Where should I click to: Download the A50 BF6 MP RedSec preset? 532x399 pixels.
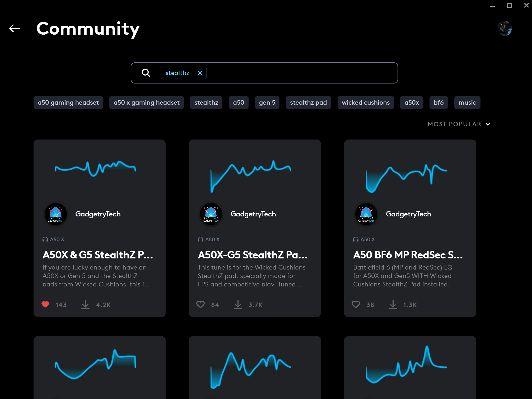click(393, 304)
